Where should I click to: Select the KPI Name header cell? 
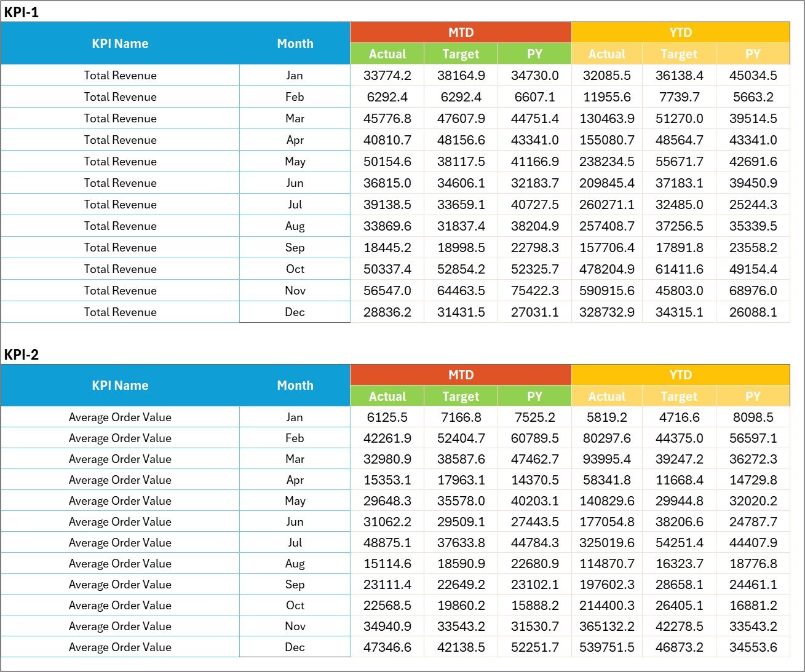[121, 43]
